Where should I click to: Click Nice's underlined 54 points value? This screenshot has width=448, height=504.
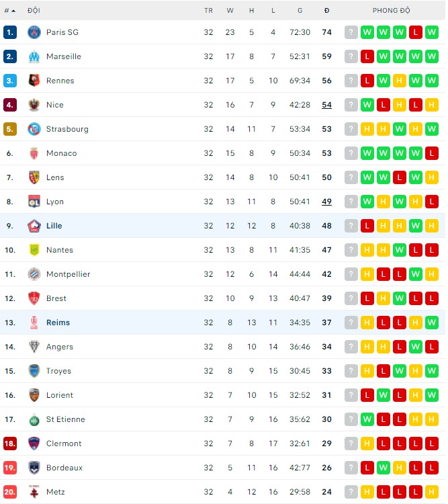[x=326, y=105]
